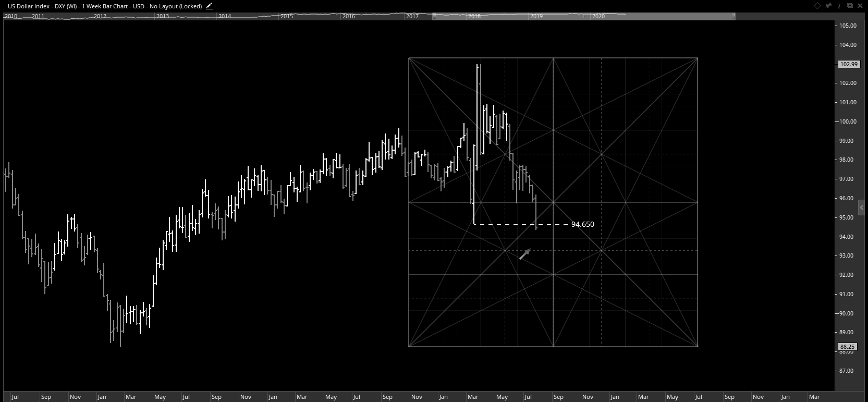Close the chart with the X icon
Image resolution: width=868 pixels, height=402 pixels.
pyautogui.click(x=860, y=6)
